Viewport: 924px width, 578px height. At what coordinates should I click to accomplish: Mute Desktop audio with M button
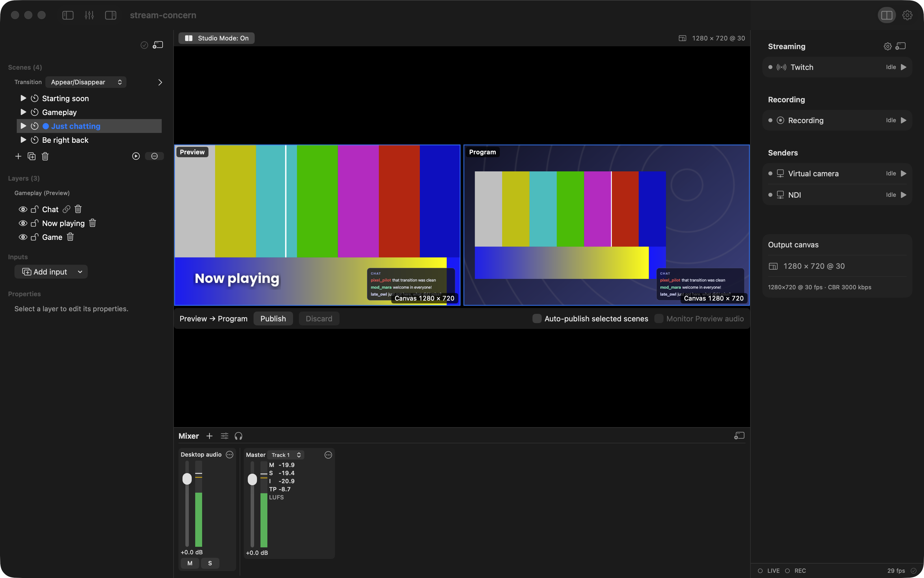[190, 563]
